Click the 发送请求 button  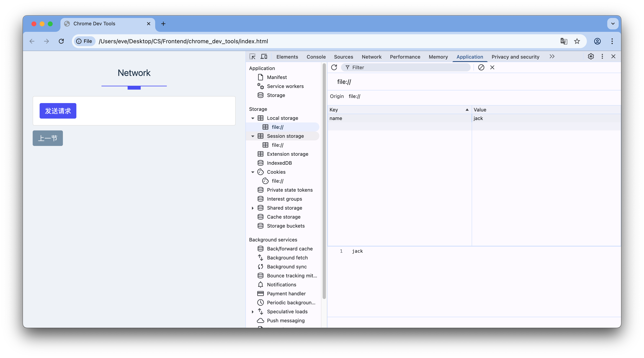[x=58, y=111]
